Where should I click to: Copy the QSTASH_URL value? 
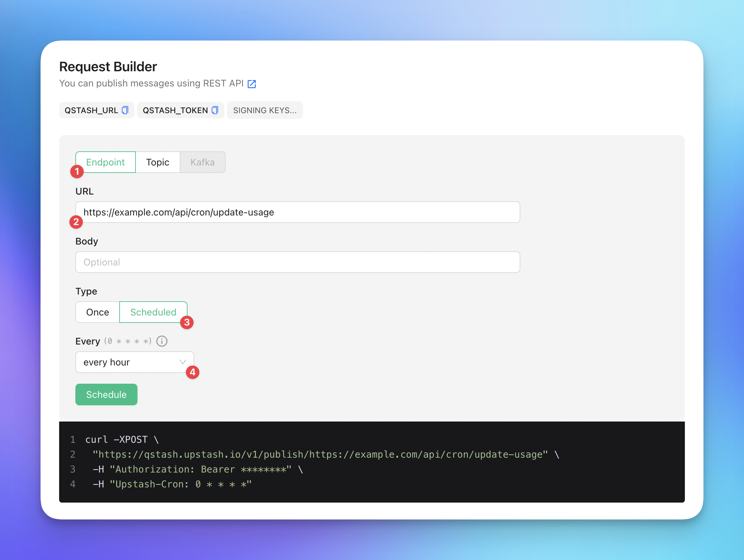click(x=125, y=110)
